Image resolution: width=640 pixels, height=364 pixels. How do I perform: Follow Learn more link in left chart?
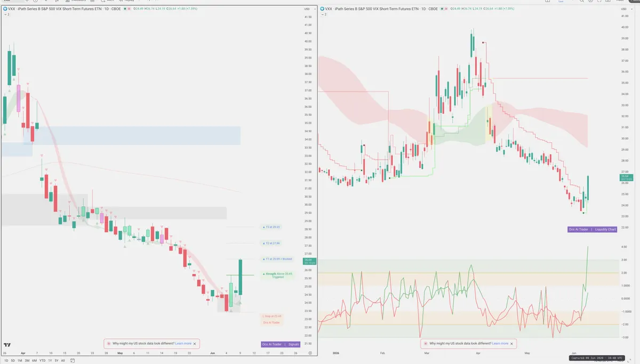tap(183, 344)
